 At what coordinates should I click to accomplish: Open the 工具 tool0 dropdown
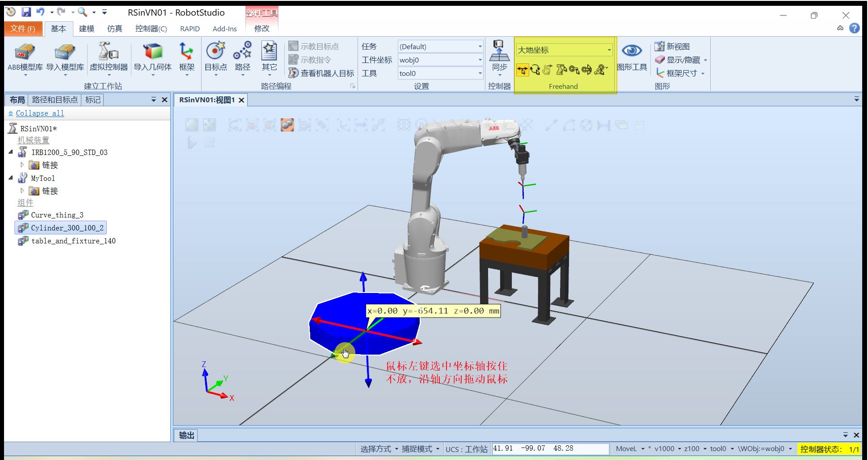point(440,73)
